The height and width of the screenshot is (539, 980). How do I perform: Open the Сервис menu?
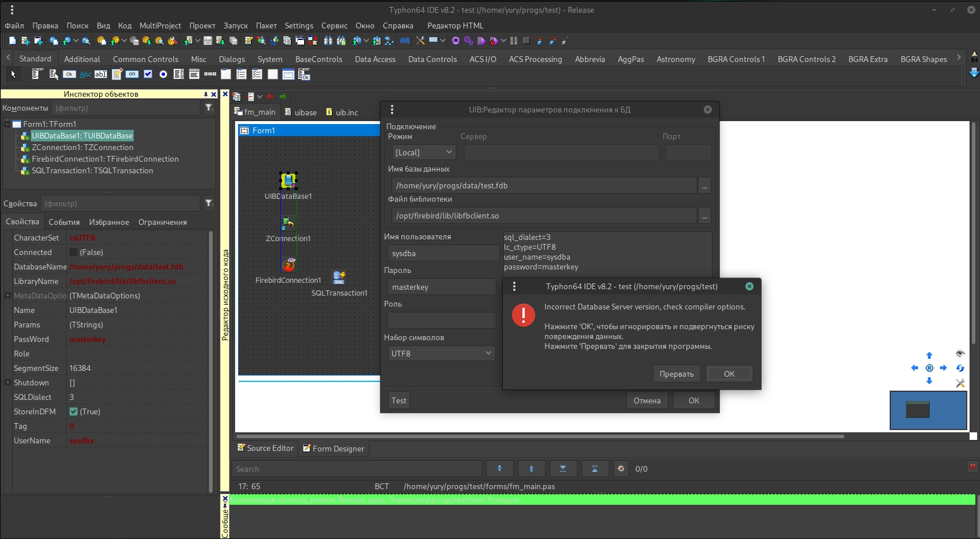point(334,26)
